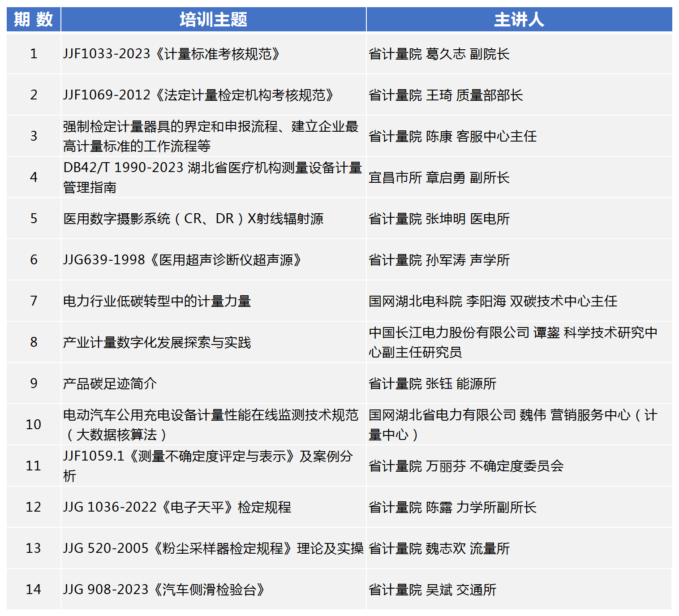This screenshot has height=616, width=679.
Task: Click the 期数 column header
Action: (34, 20)
